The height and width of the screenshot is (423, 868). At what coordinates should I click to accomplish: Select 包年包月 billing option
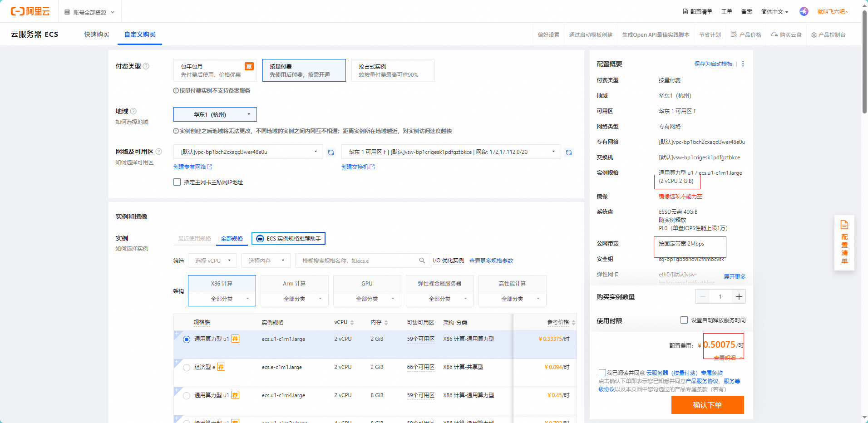click(215, 70)
